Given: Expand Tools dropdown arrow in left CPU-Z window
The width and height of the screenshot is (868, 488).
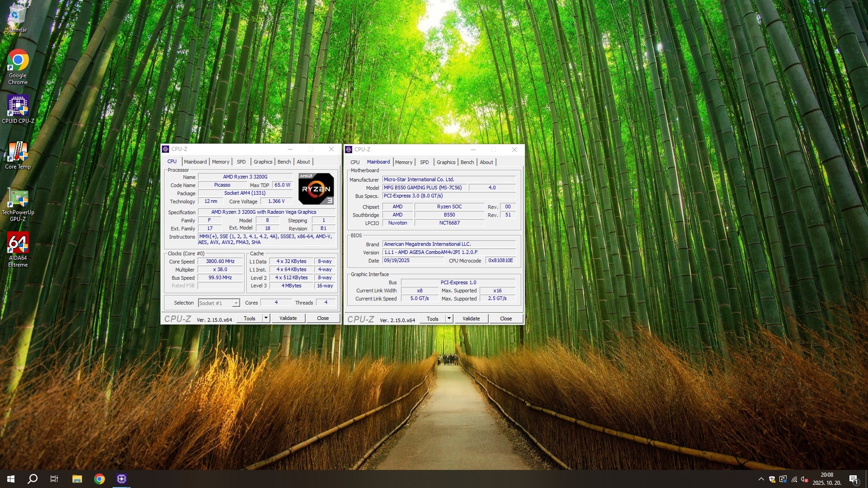Looking at the screenshot, I should (266, 318).
